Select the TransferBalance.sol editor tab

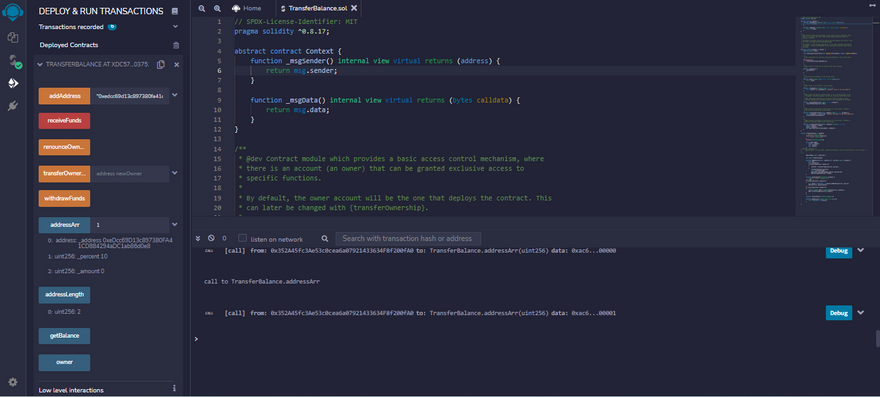coord(319,8)
